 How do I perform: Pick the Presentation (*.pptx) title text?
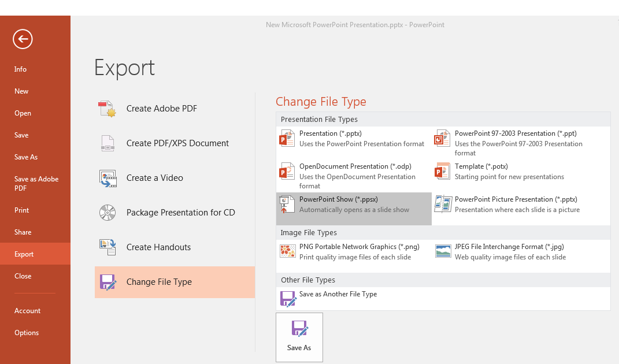331,133
